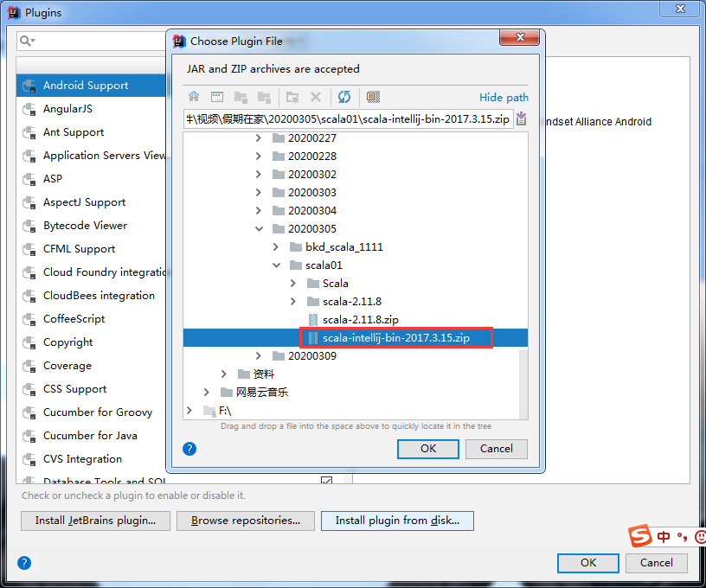Toggle the Database Tools plugin checkbox

(x=327, y=480)
